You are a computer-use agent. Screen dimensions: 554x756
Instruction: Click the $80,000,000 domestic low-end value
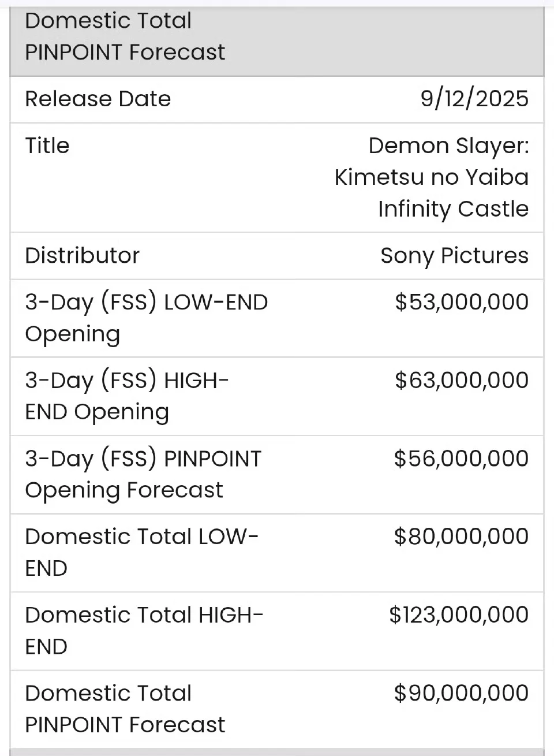tap(461, 537)
